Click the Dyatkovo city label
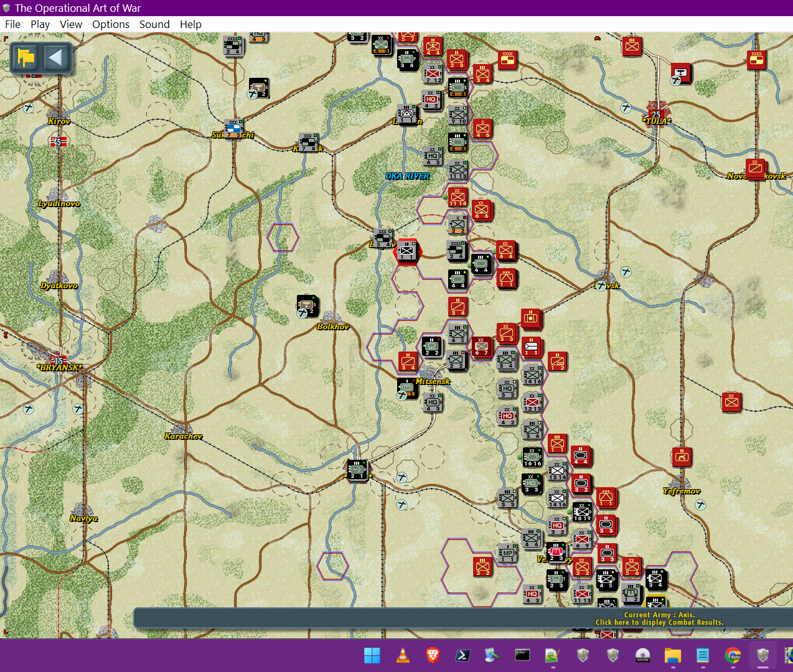Image resolution: width=793 pixels, height=672 pixels. click(59, 286)
